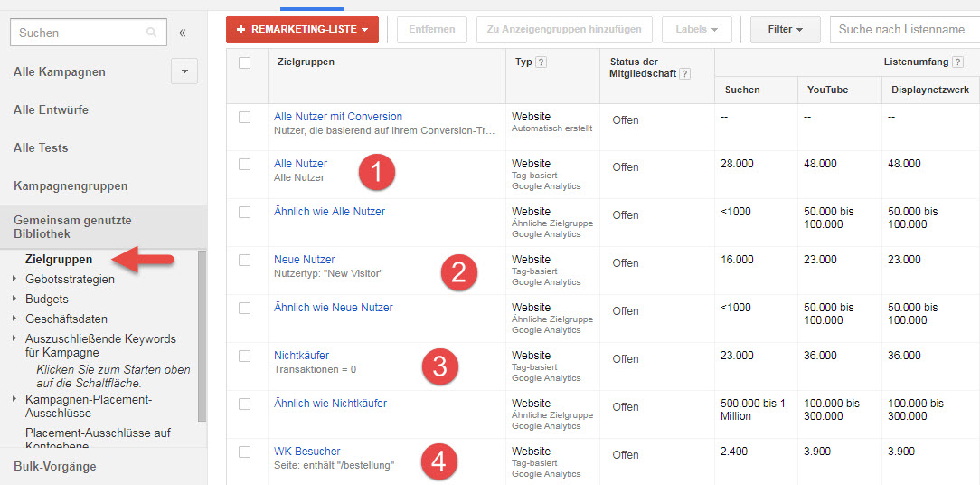Open Alle Kampagnen in sidebar

(60, 72)
